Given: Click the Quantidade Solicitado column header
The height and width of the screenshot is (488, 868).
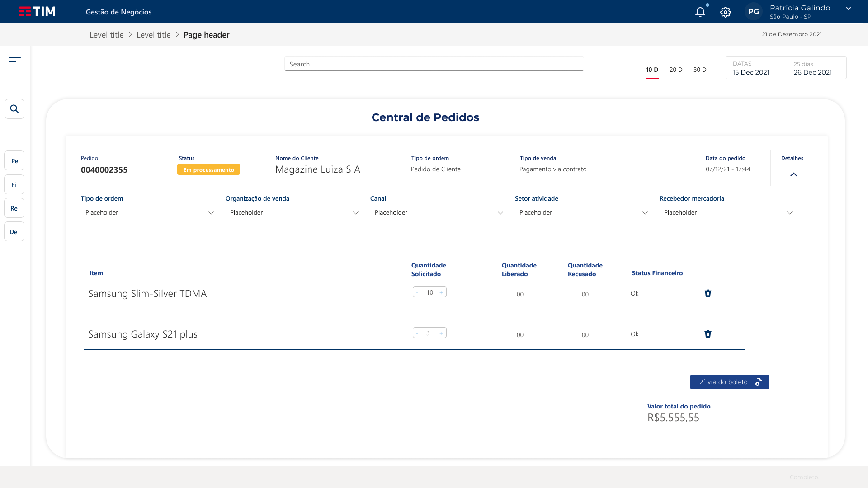Looking at the screenshot, I should pyautogui.click(x=429, y=270).
